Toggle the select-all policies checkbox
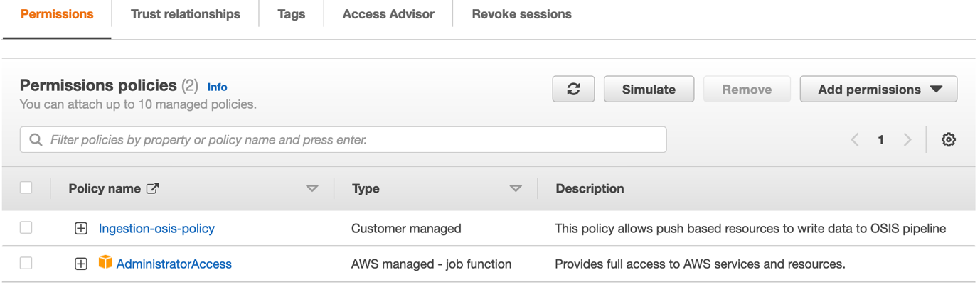The width and height of the screenshot is (980, 287). [x=26, y=188]
